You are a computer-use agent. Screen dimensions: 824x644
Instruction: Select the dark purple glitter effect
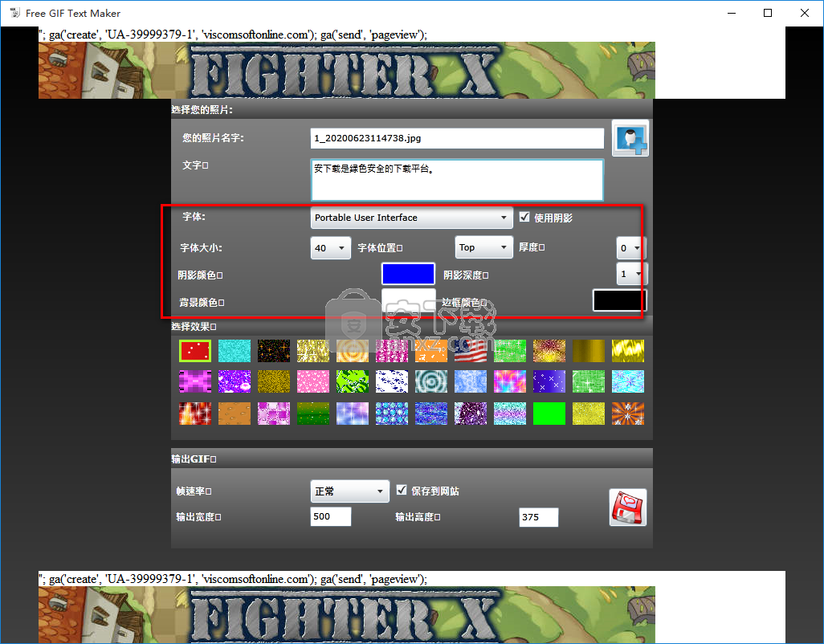(x=471, y=414)
